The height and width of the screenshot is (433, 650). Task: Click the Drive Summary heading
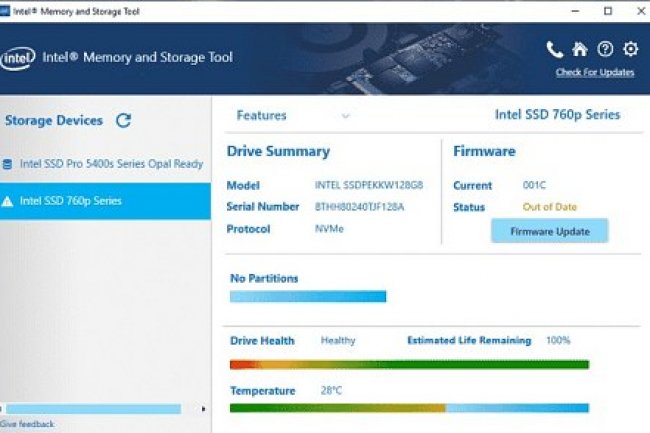click(278, 151)
